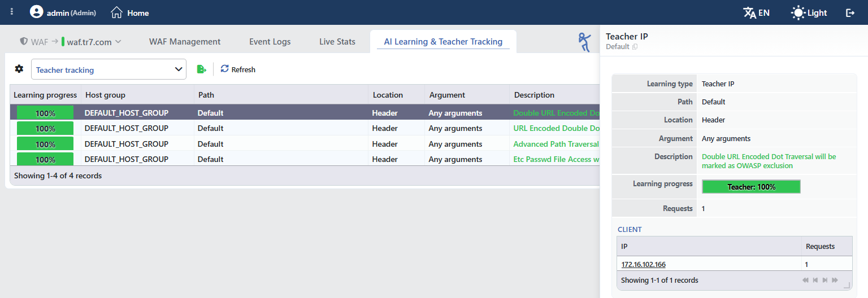Click the Argument value in detail panel

pyautogui.click(x=726, y=138)
